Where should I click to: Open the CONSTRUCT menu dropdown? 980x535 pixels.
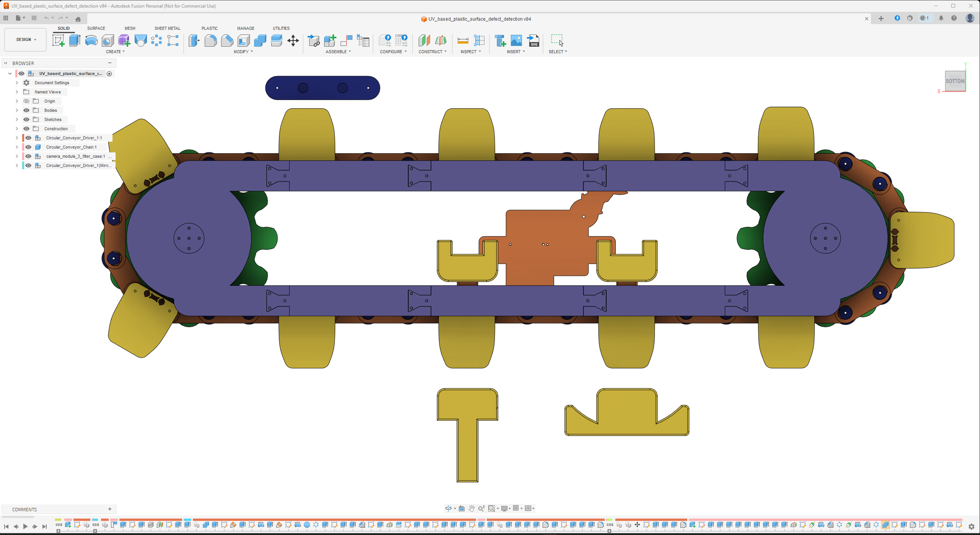(x=432, y=52)
